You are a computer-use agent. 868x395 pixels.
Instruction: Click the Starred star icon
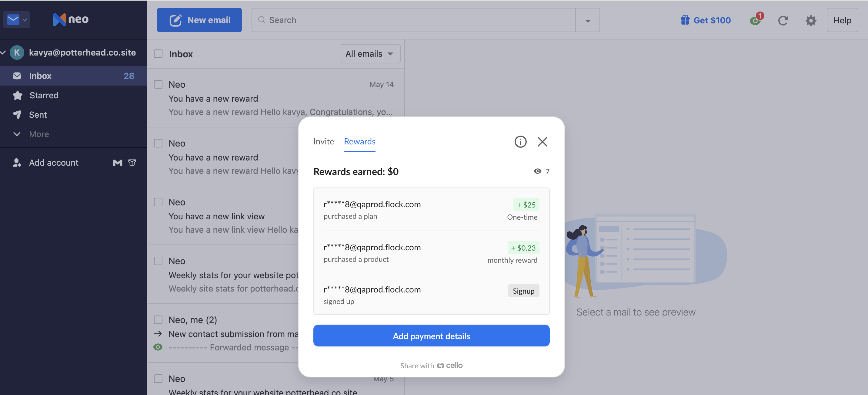click(x=17, y=95)
